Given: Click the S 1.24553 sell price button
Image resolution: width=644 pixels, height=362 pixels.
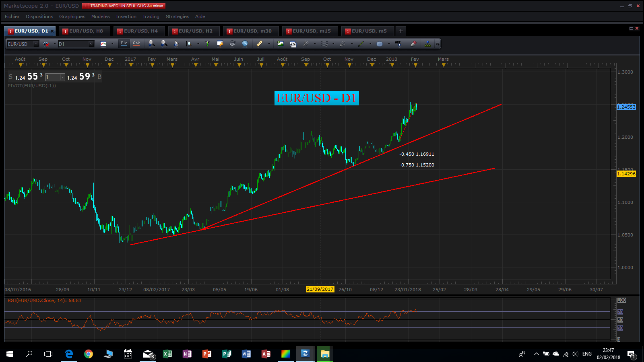Looking at the screenshot, I should tap(25, 76).
